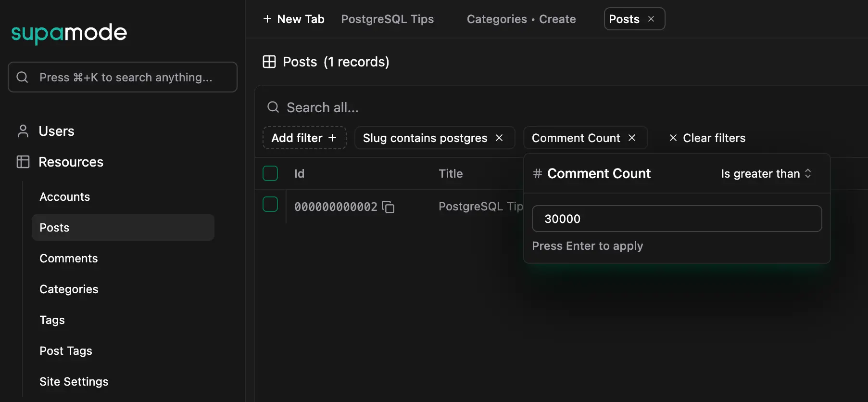Go to Categories resource
The width and height of the screenshot is (868, 402).
pos(69,289)
